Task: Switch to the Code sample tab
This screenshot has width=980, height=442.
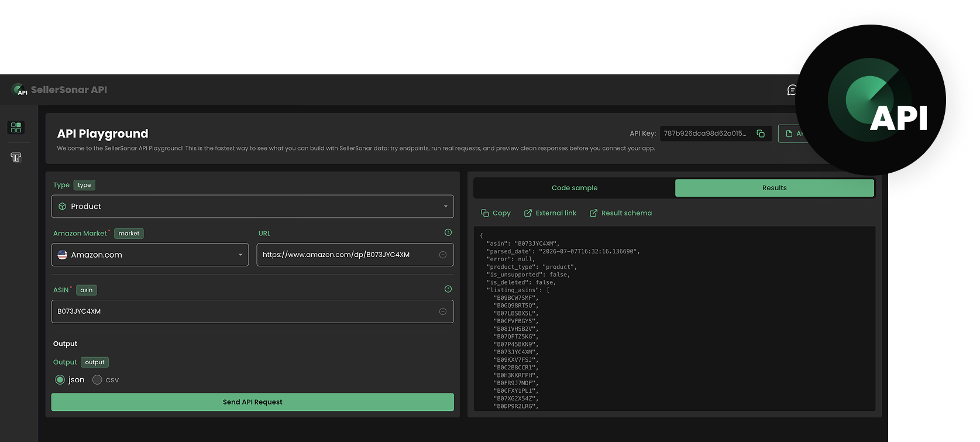Action: (575, 188)
